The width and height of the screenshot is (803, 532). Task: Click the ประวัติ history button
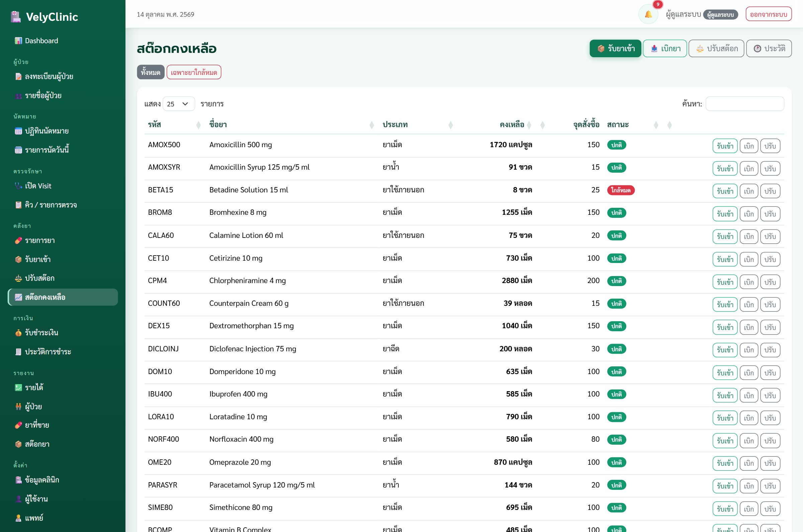(769, 49)
